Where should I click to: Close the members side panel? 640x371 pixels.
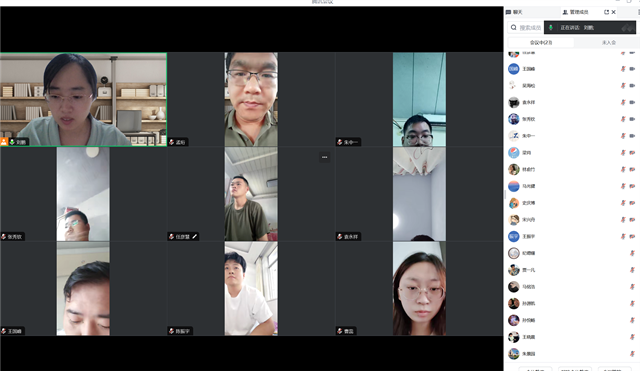[613, 12]
